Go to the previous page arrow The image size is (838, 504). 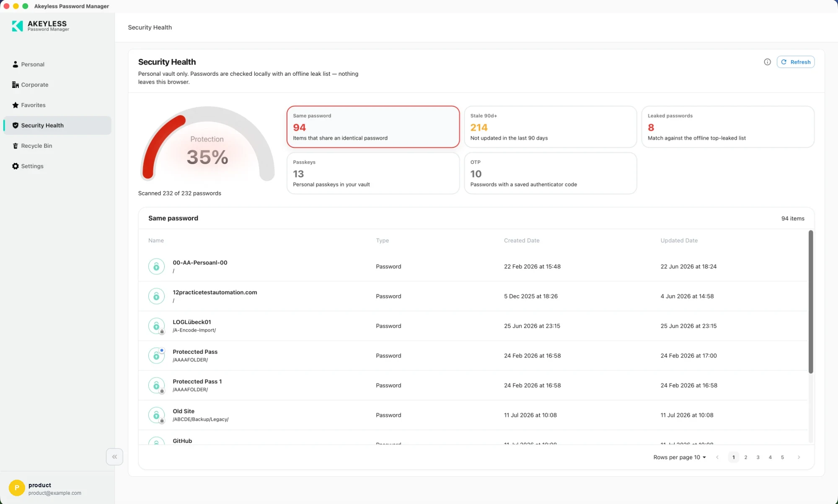point(717,457)
